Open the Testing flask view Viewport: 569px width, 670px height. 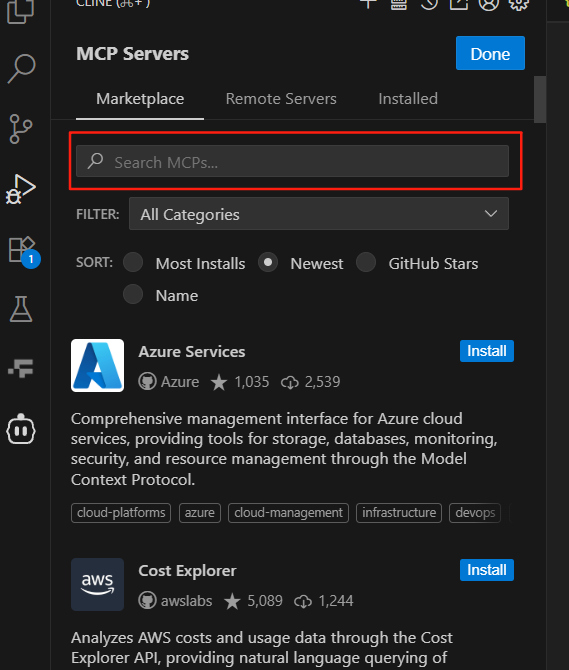(x=21, y=309)
